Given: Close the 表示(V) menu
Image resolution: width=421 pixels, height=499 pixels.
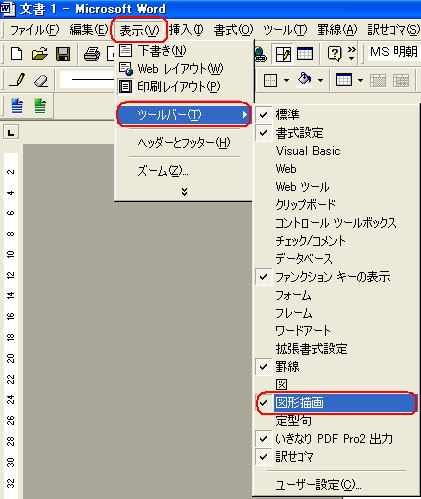Looking at the screenshot, I should [139, 30].
